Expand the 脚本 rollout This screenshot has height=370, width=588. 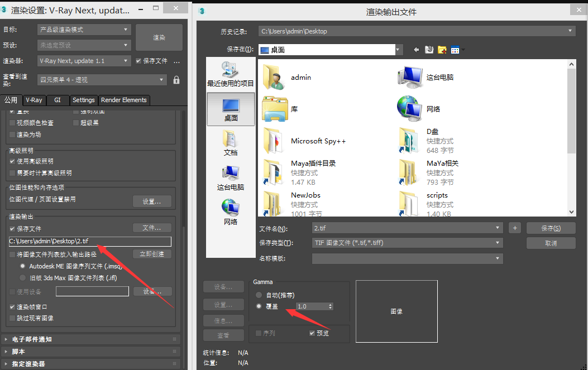pyautogui.click(x=90, y=352)
